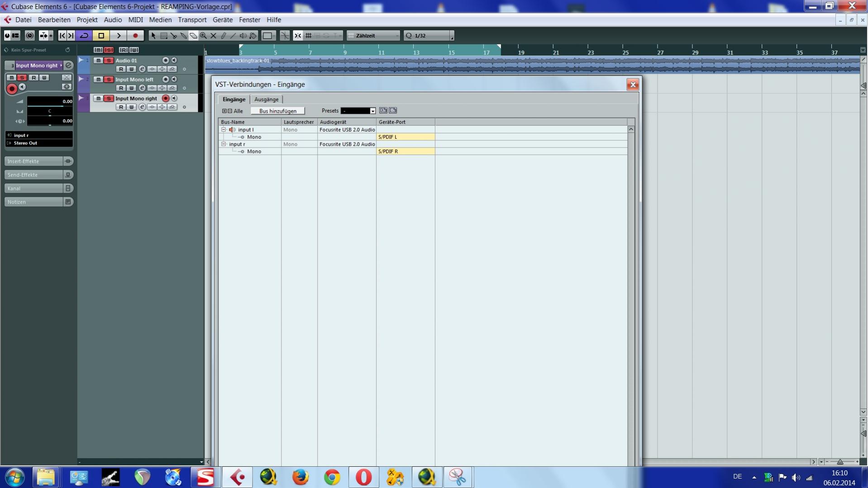Collapse the 'input l' bus tree node

click(x=224, y=130)
